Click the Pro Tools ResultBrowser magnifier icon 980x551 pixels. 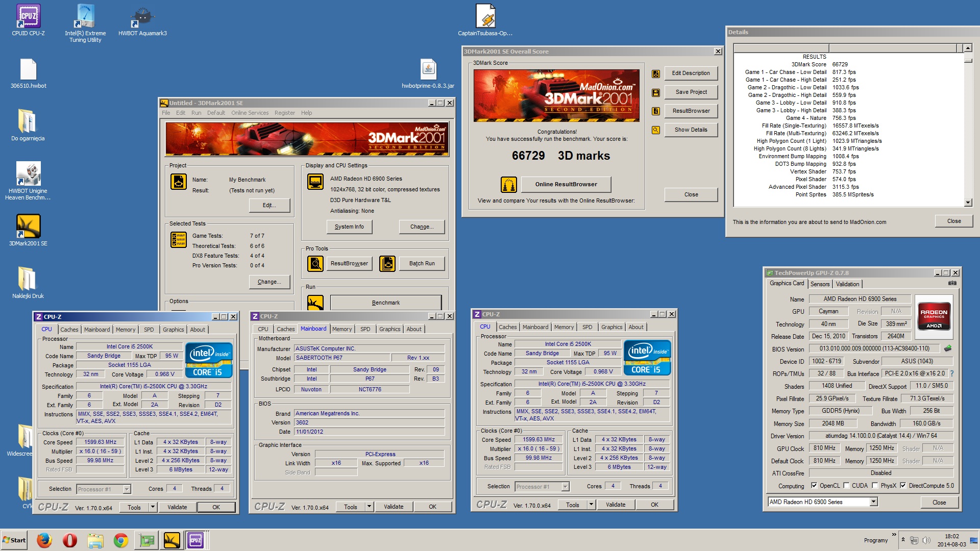click(315, 264)
